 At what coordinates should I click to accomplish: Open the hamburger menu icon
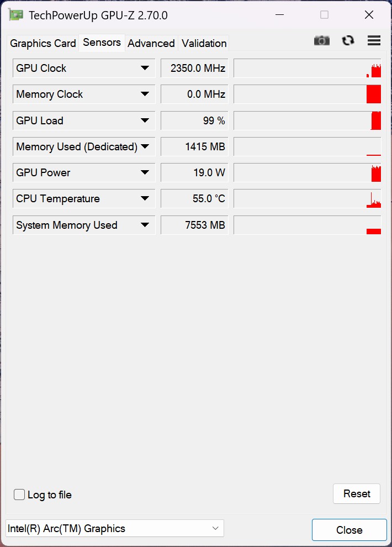(374, 40)
